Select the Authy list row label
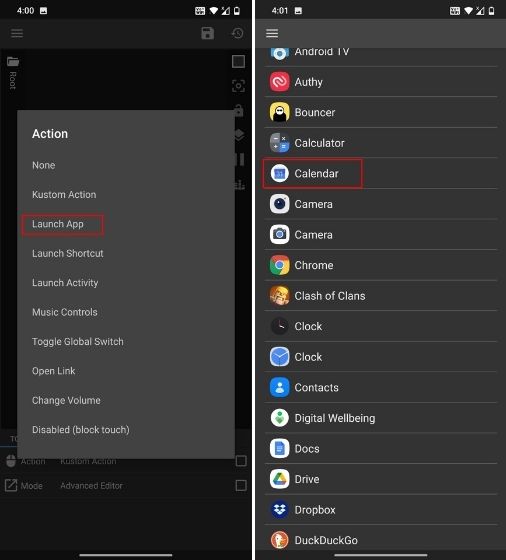506x560 pixels. point(309,82)
